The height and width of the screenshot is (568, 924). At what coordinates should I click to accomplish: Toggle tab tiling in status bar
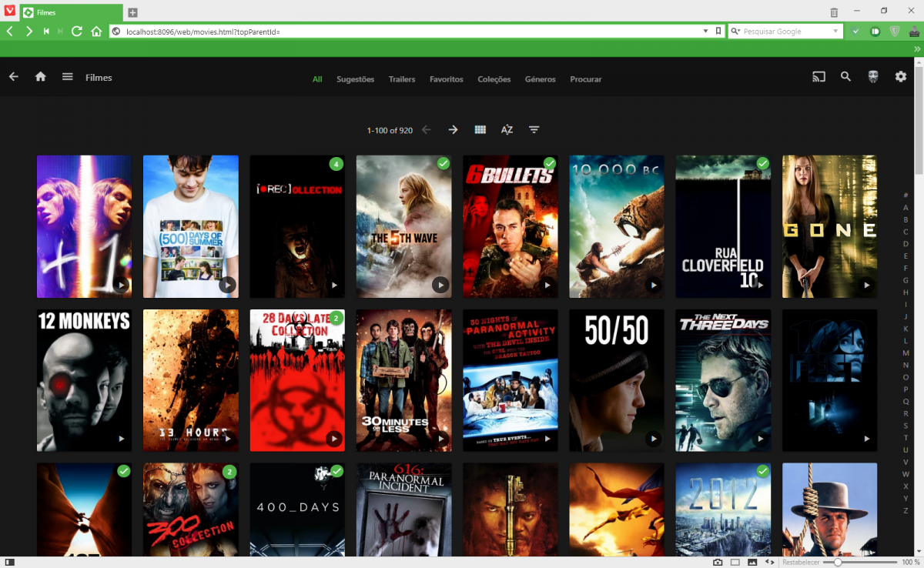click(735, 563)
